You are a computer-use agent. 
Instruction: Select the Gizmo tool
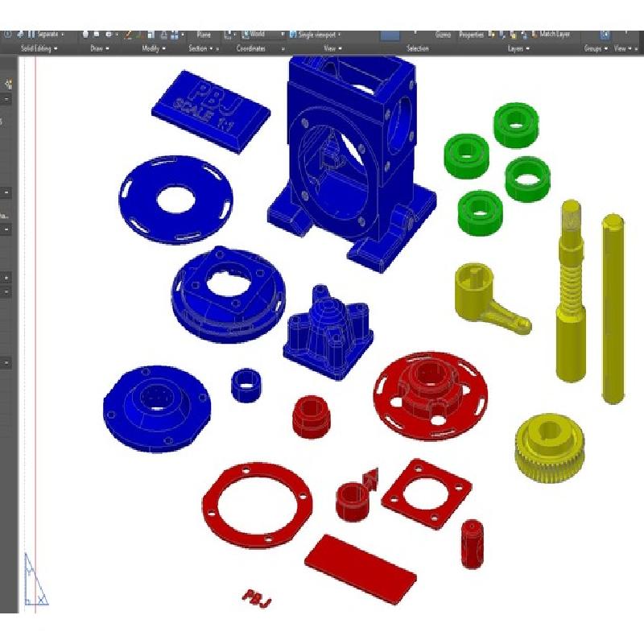pos(443,35)
